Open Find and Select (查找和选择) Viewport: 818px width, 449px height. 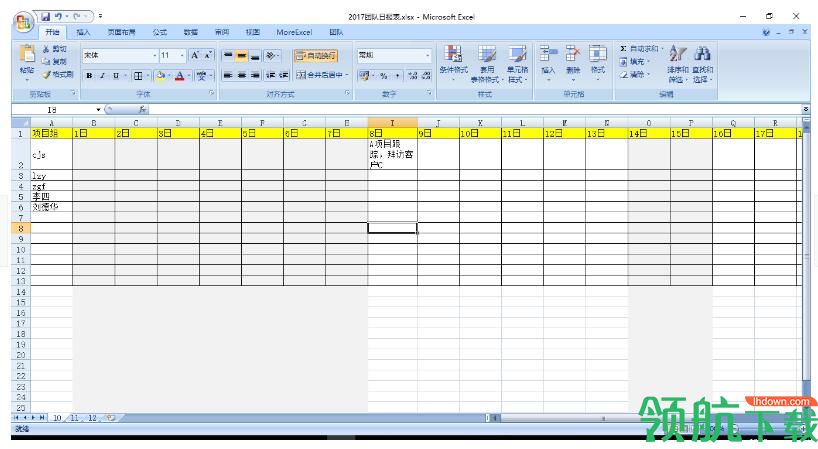click(702, 64)
